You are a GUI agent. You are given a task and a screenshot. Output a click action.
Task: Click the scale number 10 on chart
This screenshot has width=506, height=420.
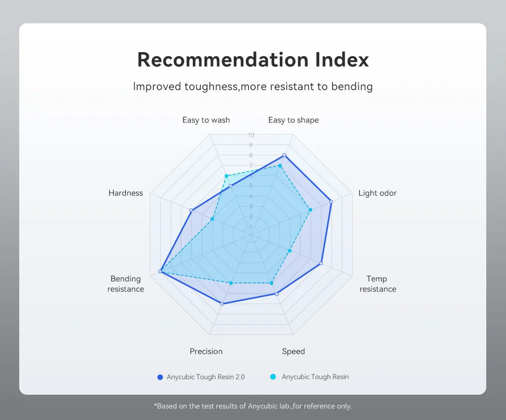[x=251, y=135]
